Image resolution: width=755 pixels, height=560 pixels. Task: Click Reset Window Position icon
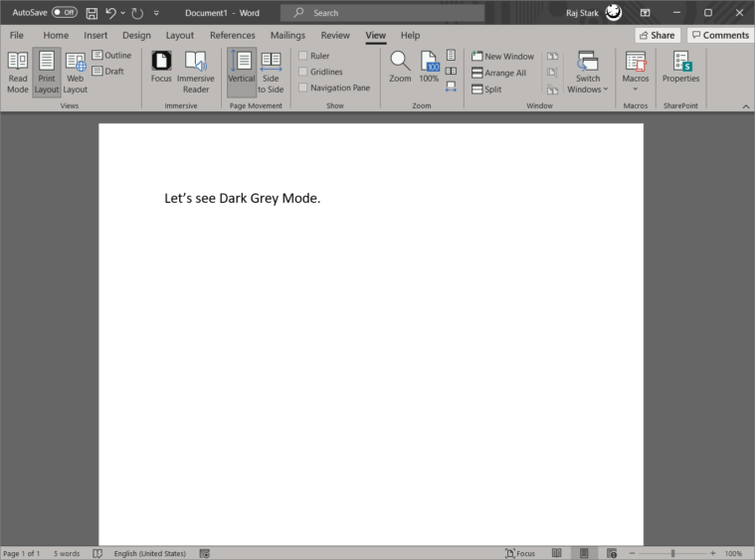(x=552, y=90)
